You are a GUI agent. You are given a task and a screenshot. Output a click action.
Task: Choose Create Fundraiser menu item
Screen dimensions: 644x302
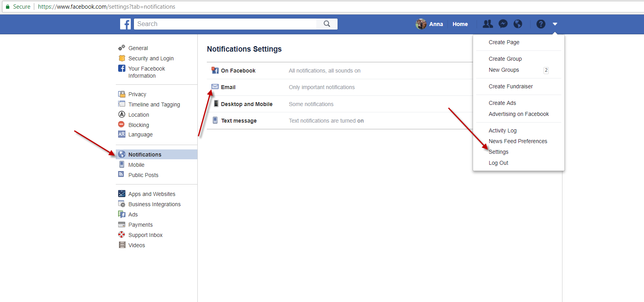pyautogui.click(x=510, y=86)
